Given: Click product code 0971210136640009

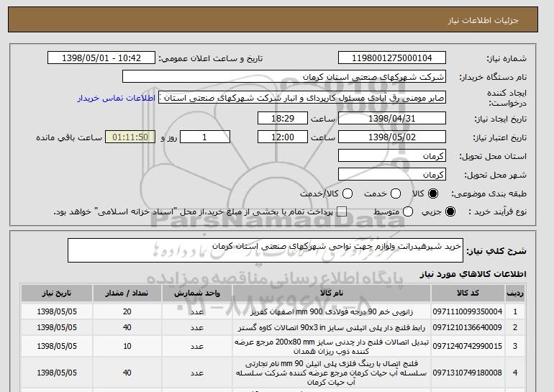Looking at the screenshot, I should point(468,327).
